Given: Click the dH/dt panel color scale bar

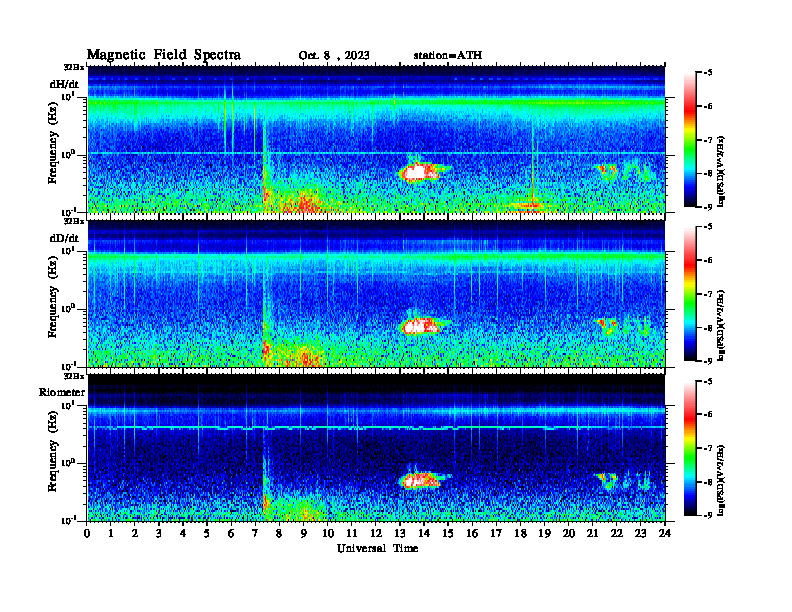Looking at the screenshot, I should coord(690,140).
